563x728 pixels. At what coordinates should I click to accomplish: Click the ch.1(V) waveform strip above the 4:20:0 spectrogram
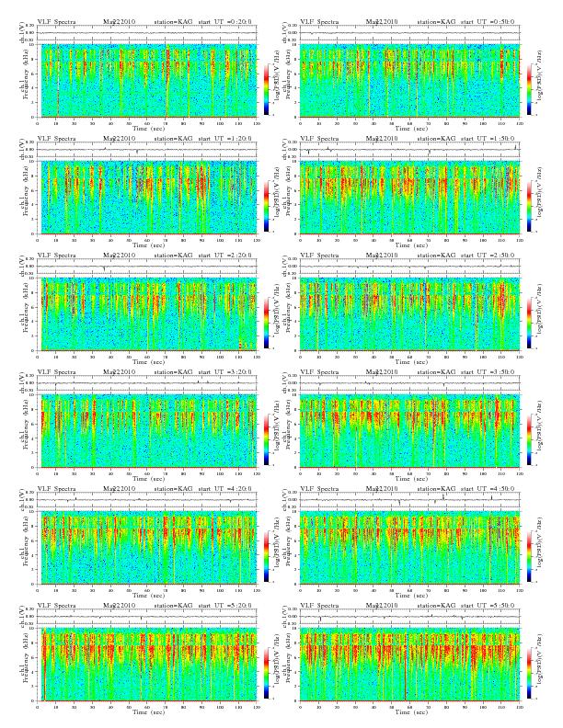click(147, 500)
